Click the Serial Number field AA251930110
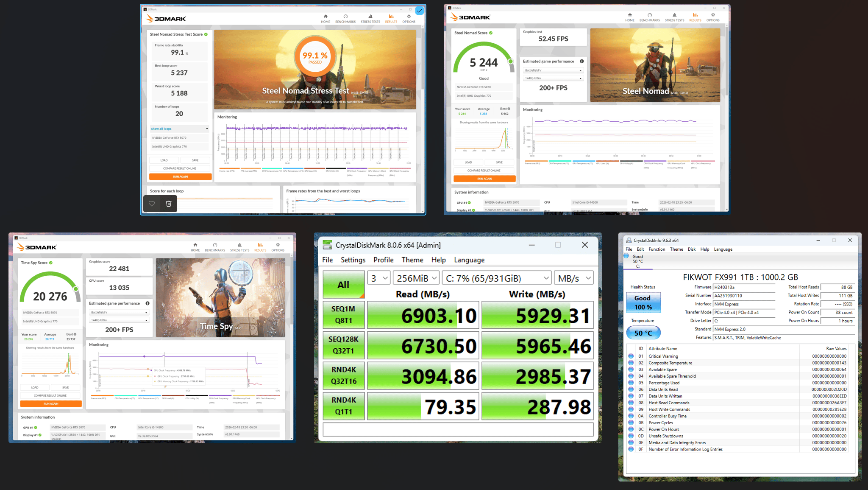Image resolution: width=868 pixels, height=490 pixels. point(744,296)
